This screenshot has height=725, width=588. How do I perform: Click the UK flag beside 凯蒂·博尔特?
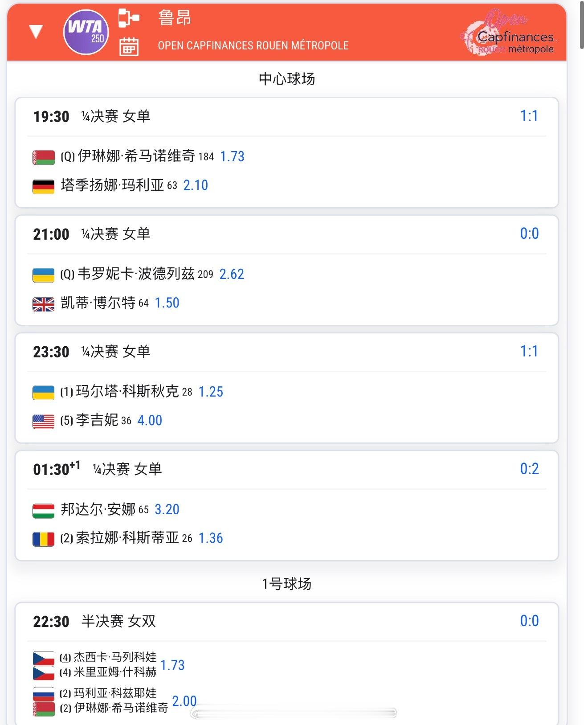44,304
